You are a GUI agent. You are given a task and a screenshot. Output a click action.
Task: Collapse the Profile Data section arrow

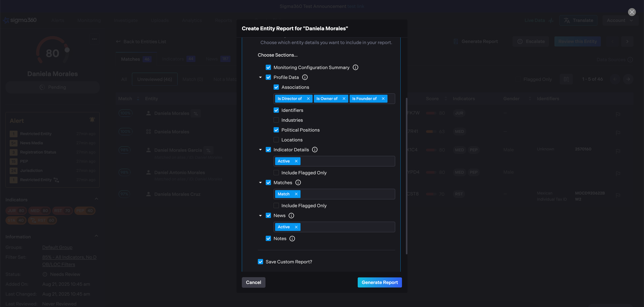click(260, 77)
